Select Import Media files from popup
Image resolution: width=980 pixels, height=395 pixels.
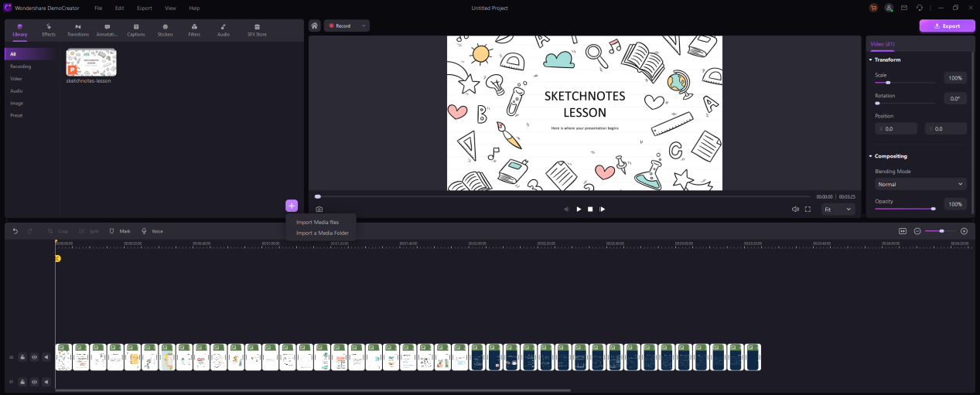coord(317,222)
